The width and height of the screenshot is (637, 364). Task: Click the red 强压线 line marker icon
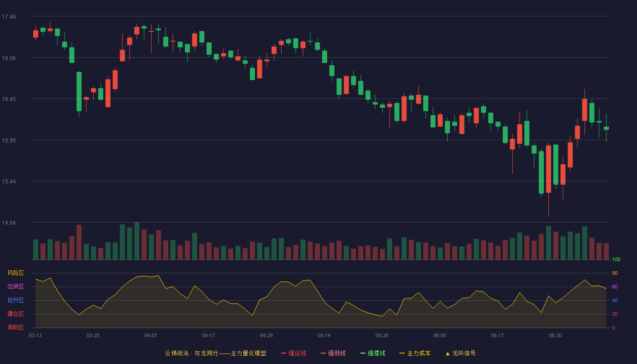coord(283,354)
